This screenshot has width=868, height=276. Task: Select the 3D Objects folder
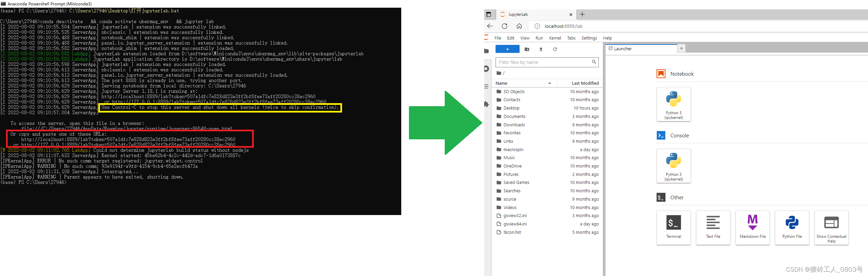tap(547, 91)
